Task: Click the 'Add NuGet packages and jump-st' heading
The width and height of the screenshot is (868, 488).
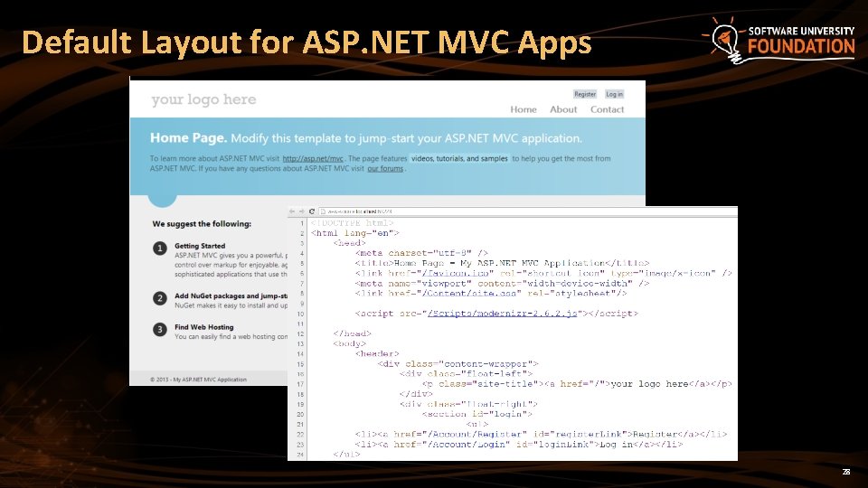Action: point(231,296)
